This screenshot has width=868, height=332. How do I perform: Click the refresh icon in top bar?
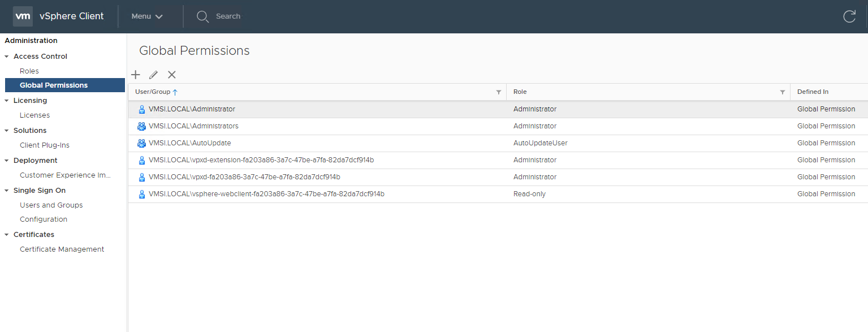pos(849,16)
